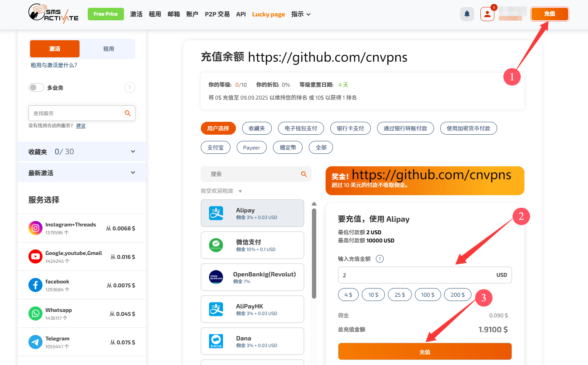Click the 从 0.0068 $ Instagram price
588x365 pixels.
point(120,228)
